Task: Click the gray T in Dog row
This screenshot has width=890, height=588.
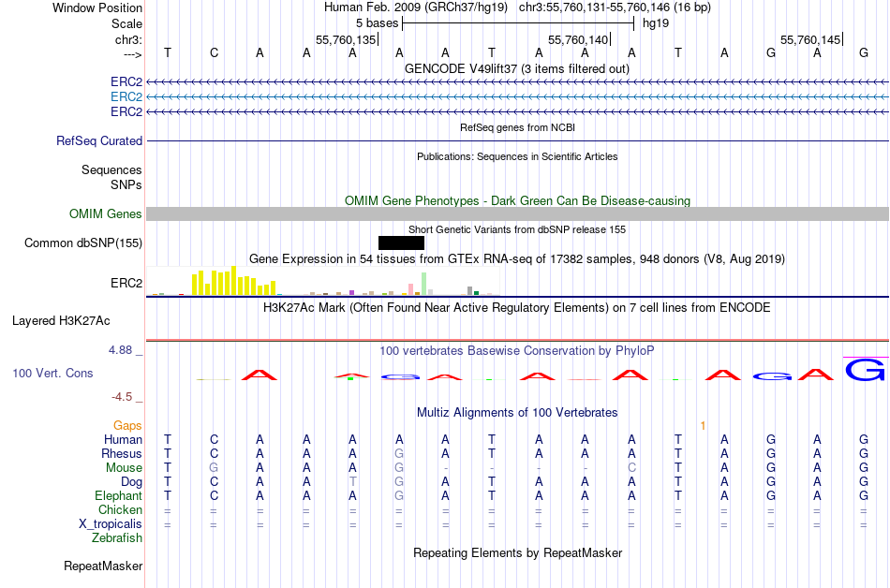Action: point(352,481)
